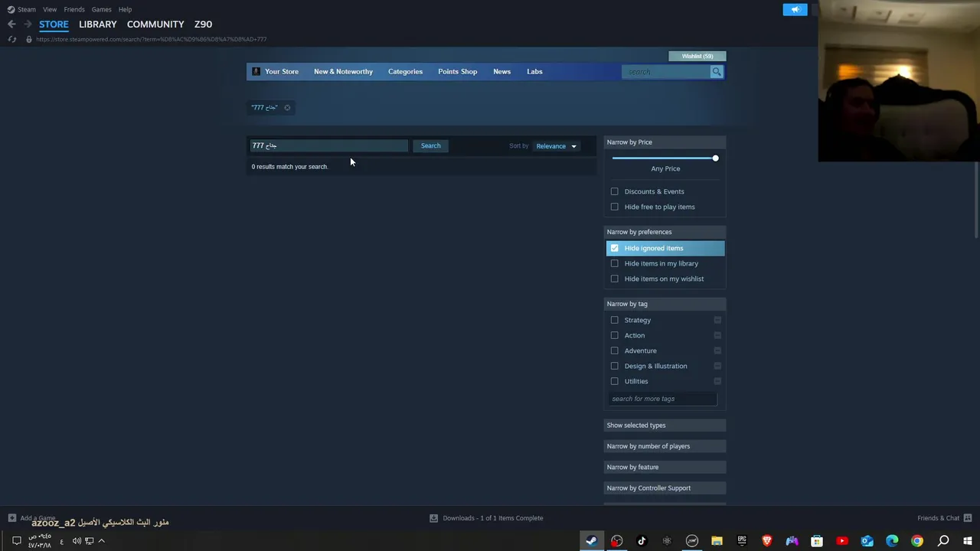Viewport: 980px width, 551px height.
Task: Click the speaker volume tray icon
Action: [77, 541]
